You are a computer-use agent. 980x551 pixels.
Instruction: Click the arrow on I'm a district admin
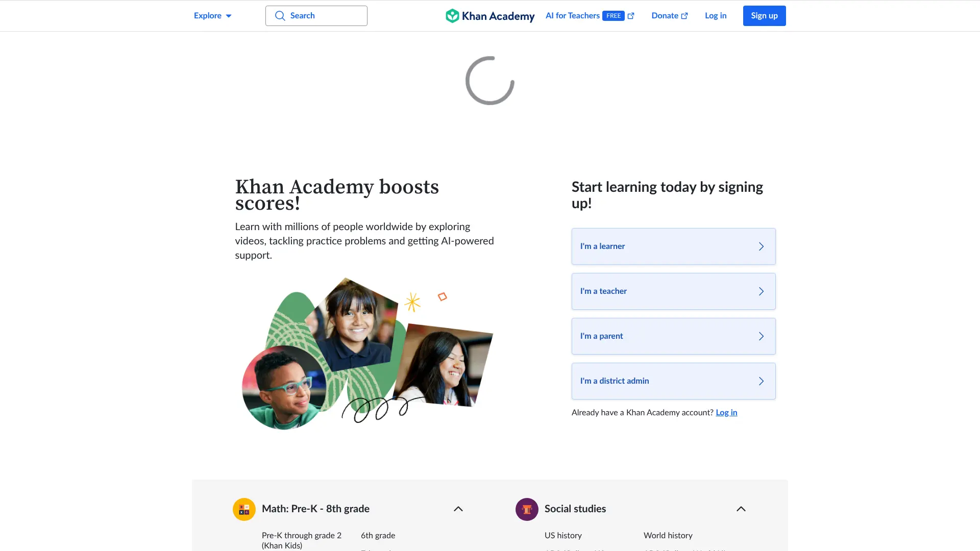click(761, 381)
